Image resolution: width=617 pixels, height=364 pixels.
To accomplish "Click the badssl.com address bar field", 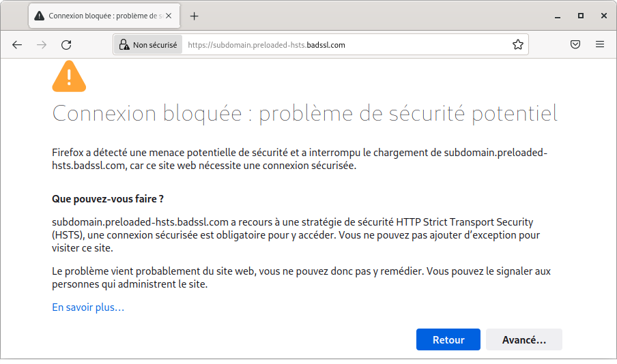I will (341, 45).
